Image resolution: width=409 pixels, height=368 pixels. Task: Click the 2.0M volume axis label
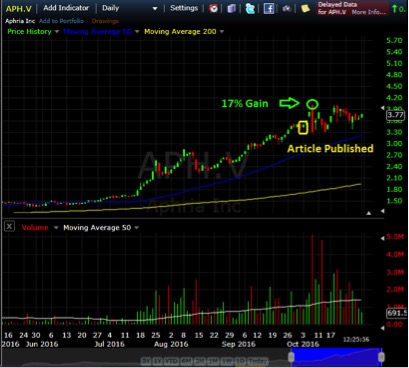395,289
